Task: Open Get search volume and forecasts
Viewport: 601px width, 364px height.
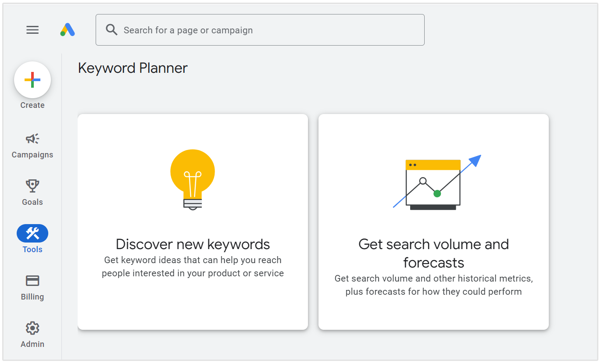Action: point(433,221)
